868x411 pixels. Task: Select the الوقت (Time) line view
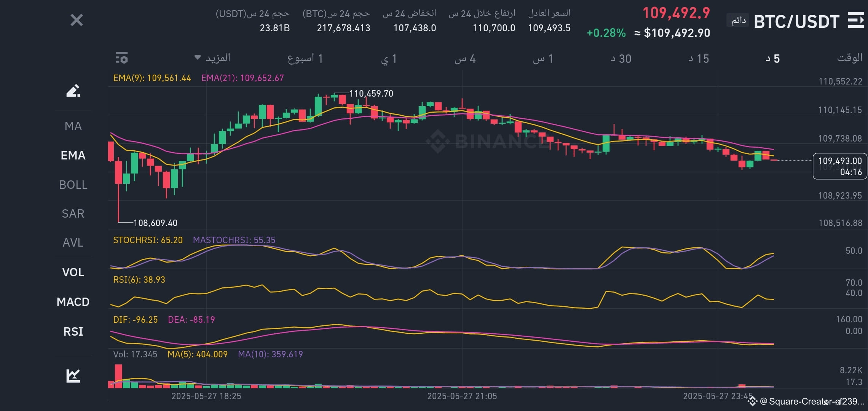850,58
